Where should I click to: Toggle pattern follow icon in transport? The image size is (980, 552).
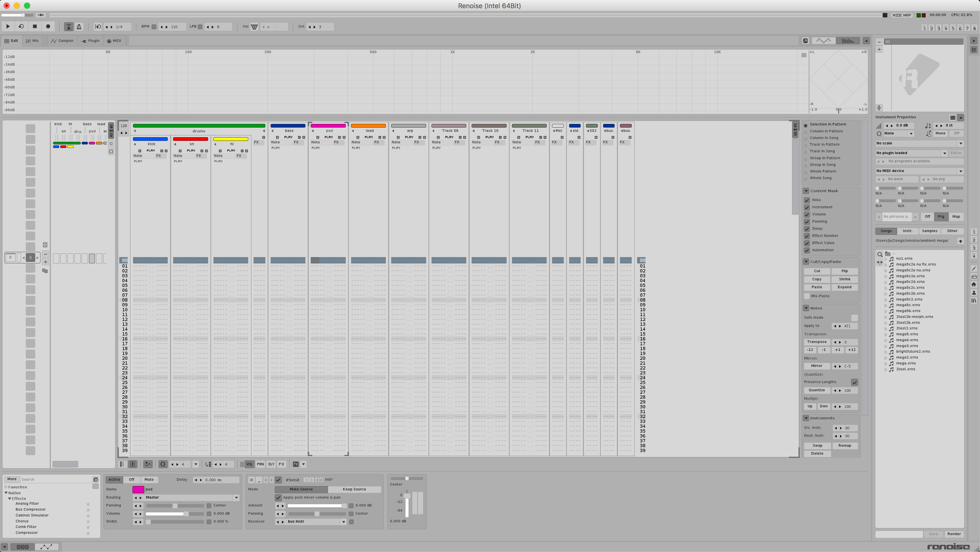(x=68, y=27)
